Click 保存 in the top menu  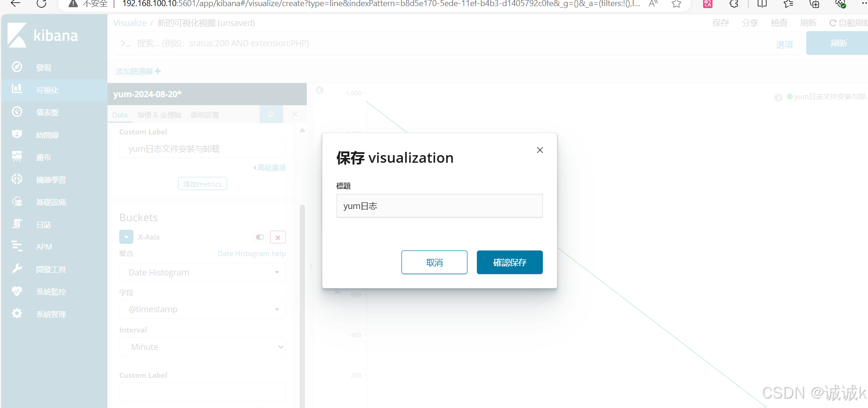pyautogui.click(x=721, y=23)
